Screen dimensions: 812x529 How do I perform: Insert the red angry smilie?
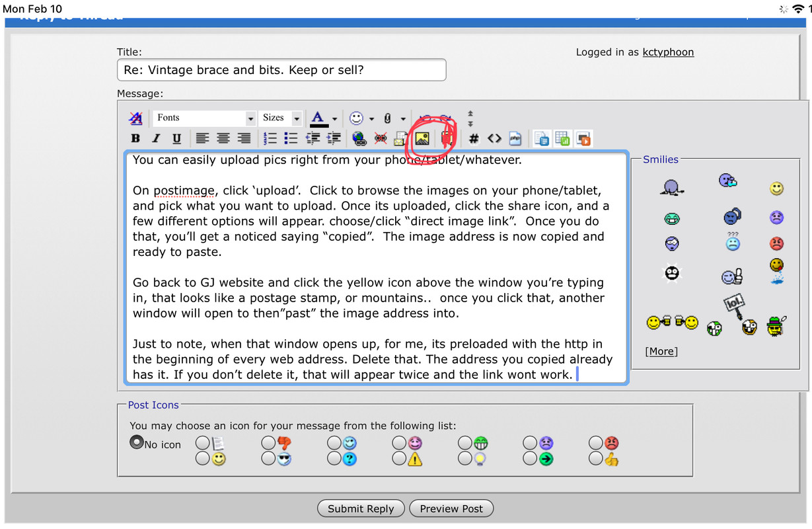pos(776,243)
